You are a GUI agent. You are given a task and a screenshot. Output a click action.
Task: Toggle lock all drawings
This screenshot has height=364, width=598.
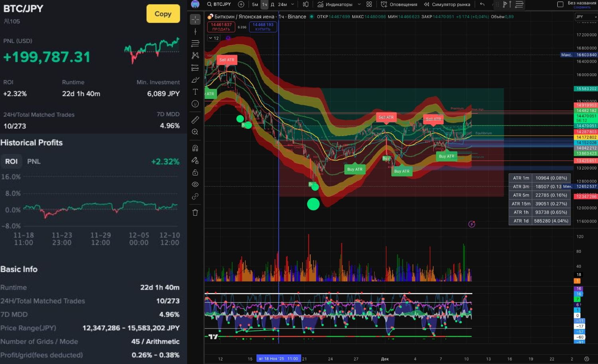pos(195,172)
